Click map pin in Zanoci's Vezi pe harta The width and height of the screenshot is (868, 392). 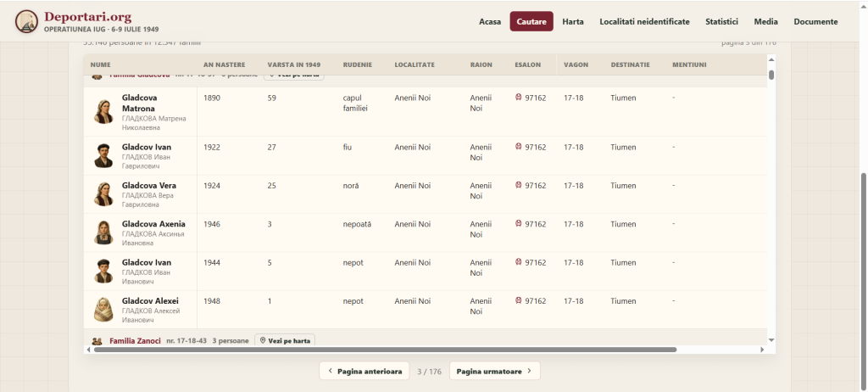(x=263, y=340)
